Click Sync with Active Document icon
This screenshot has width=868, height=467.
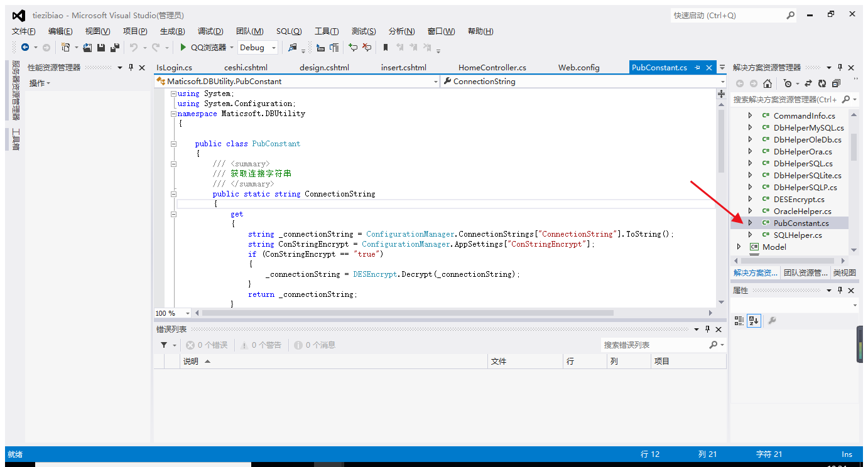808,83
